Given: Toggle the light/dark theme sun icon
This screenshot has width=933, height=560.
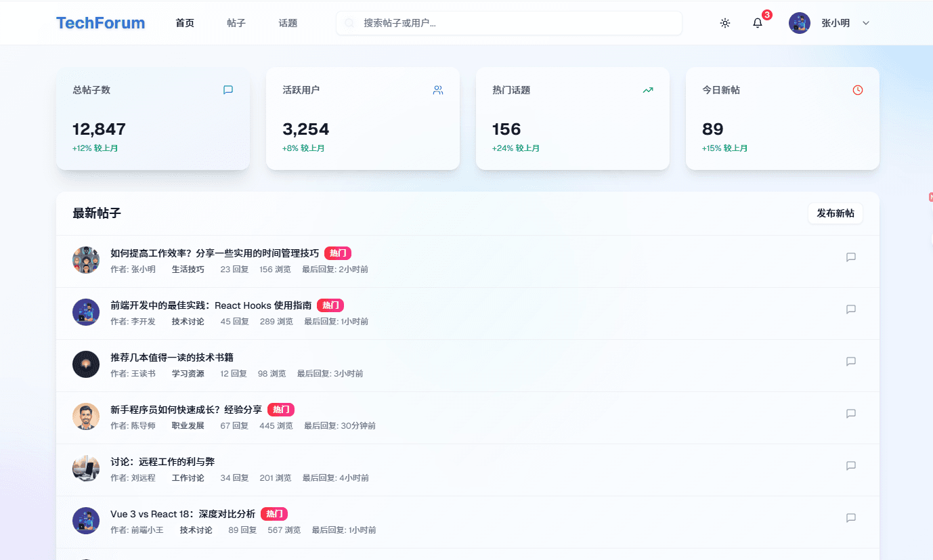Looking at the screenshot, I should [x=724, y=23].
